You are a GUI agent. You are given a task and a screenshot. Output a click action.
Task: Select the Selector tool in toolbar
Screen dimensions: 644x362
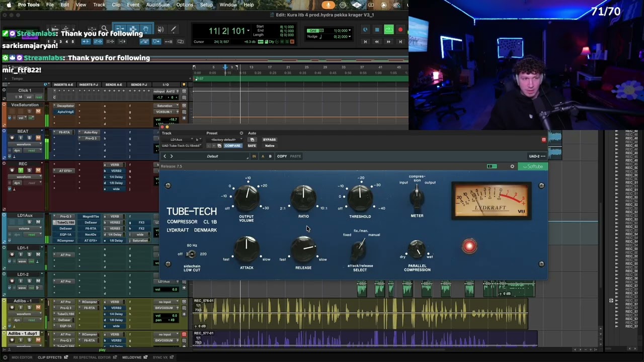pos(133,29)
